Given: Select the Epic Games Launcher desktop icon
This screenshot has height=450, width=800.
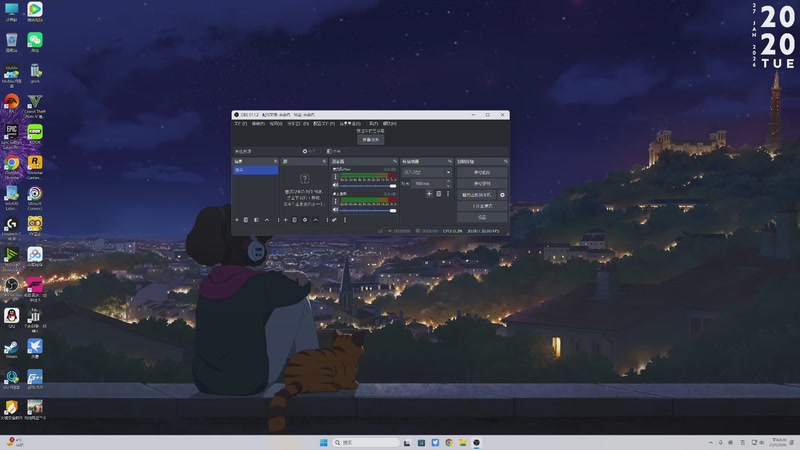Looking at the screenshot, I should tap(11, 135).
